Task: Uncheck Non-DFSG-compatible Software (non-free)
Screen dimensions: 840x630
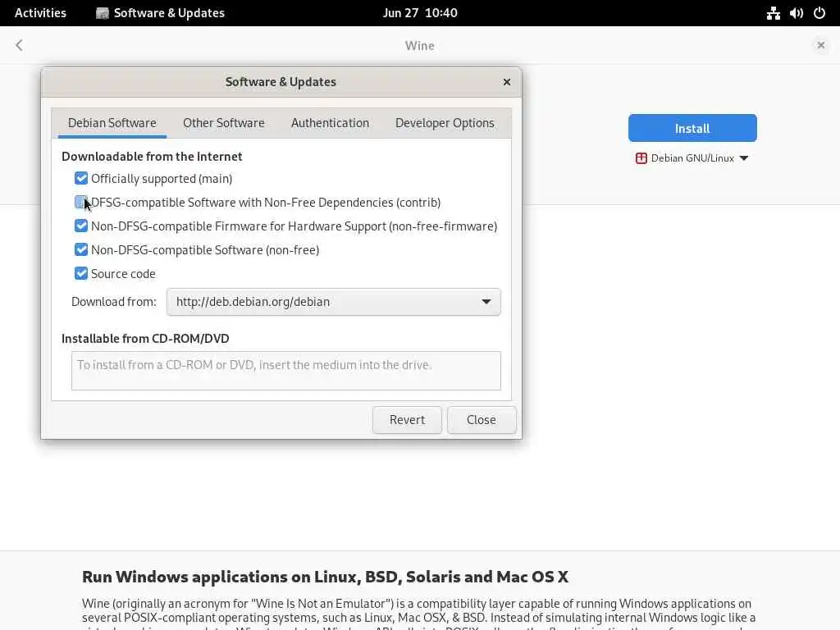Action: (x=81, y=249)
